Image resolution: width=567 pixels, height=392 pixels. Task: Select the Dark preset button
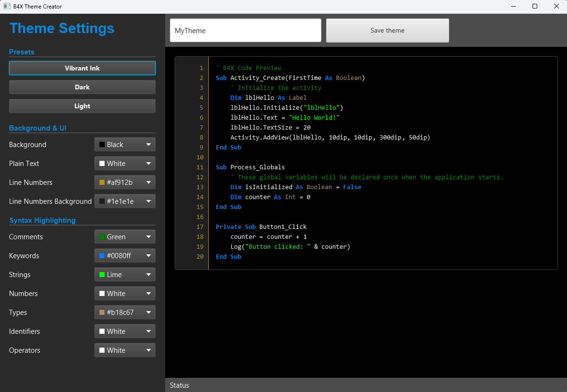[x=82, y=87]
